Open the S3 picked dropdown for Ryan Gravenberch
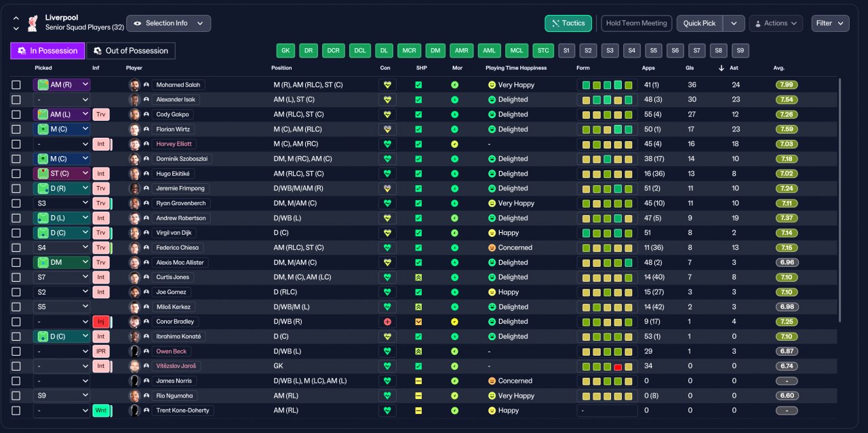 [62, 203]
